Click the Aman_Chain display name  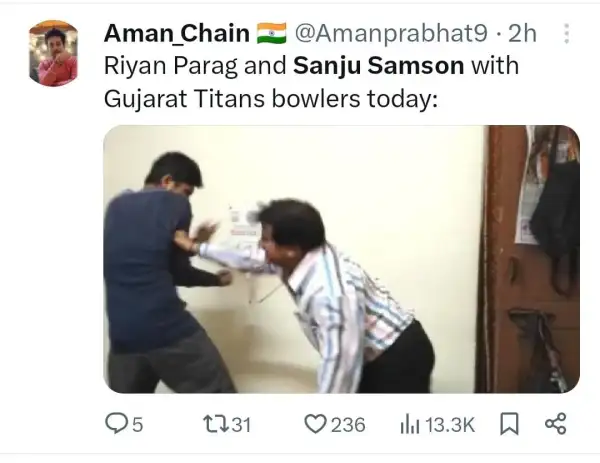[x=176, y=34]
